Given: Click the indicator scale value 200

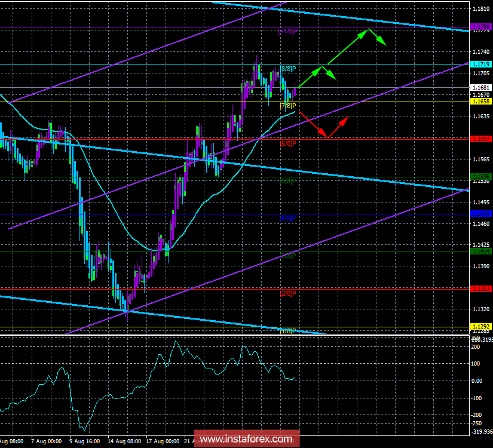Looking at the screenshot, I should click(476, 347).
